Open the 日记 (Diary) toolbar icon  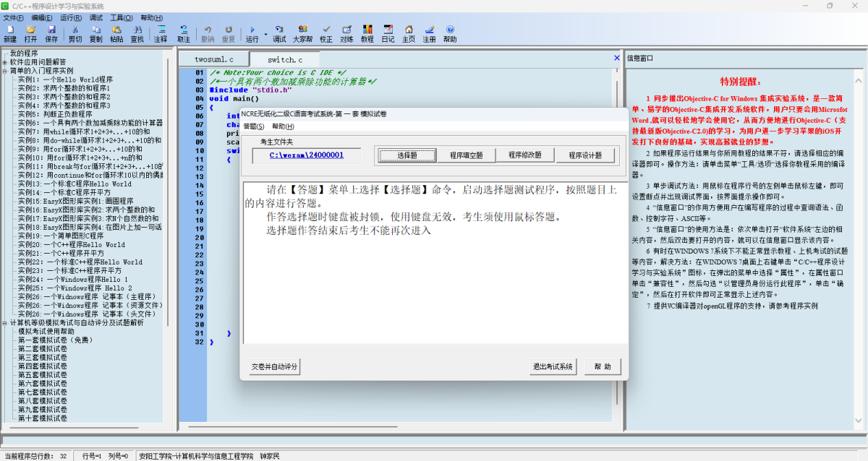[388, 33]
